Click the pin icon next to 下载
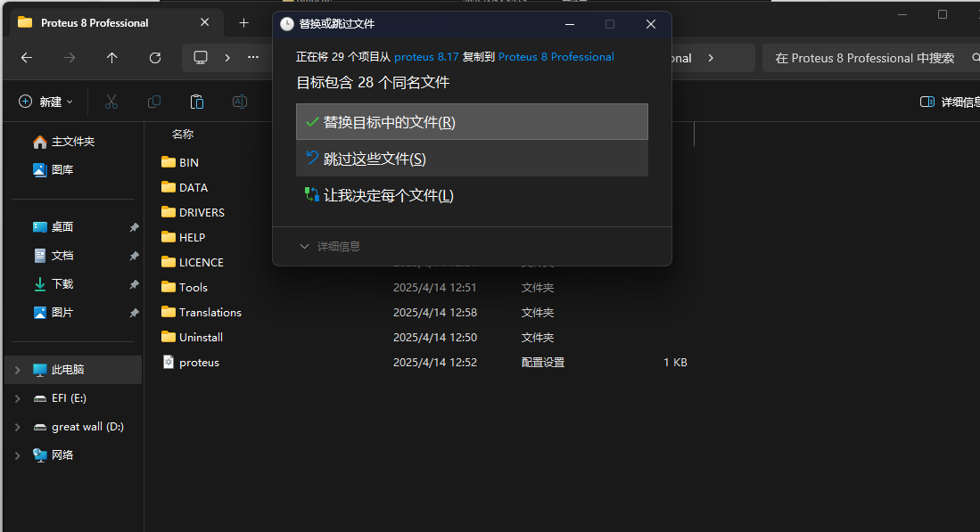 click(134, 284)
